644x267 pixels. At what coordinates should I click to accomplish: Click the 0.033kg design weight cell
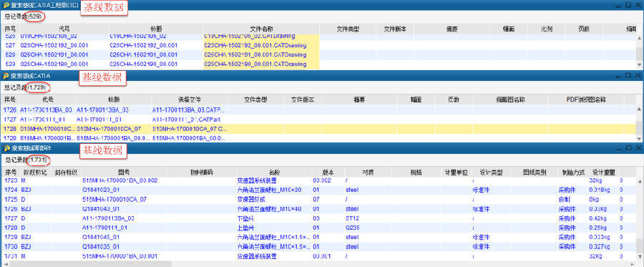(x=600, y=237)
